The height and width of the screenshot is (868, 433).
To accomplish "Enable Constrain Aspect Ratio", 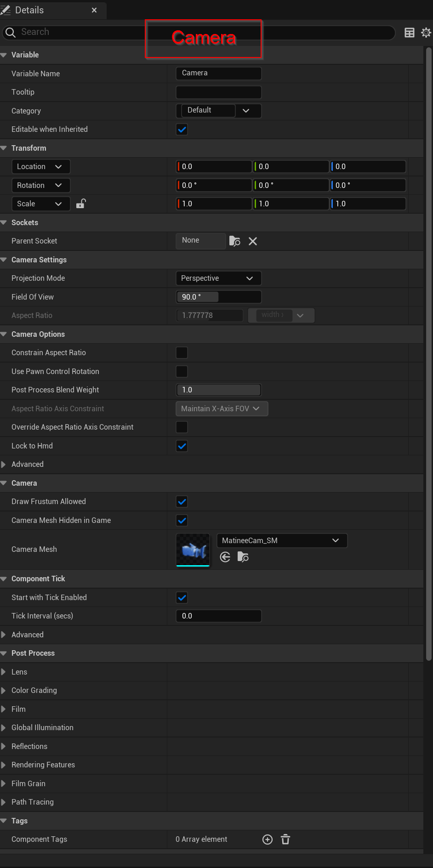I will (182, 353).
